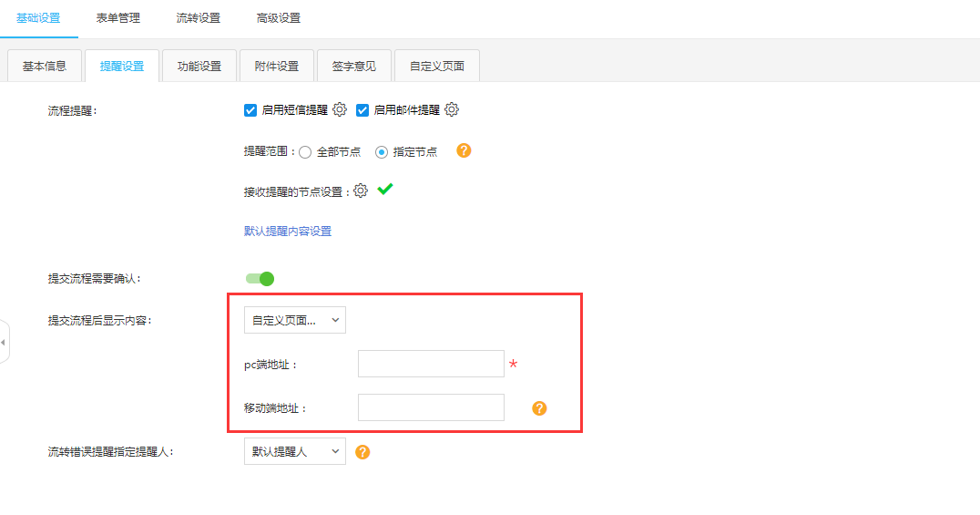This screenshot has height=515, width=980.
Task: Open email reminder settings gear icon
Action: pos(452,109)
